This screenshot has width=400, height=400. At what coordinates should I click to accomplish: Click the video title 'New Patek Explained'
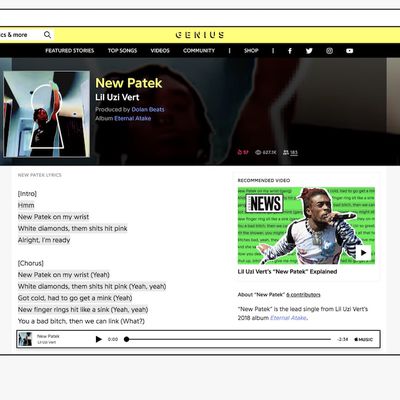pyautogui.click(x=287, y=272)
